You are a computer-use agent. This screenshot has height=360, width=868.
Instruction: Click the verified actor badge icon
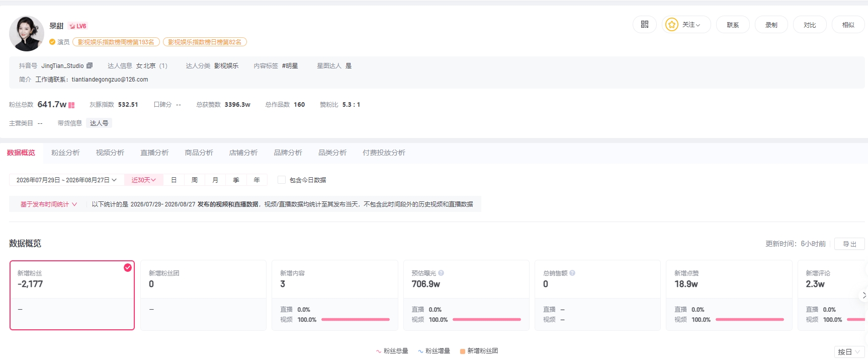tap(52, 42)
